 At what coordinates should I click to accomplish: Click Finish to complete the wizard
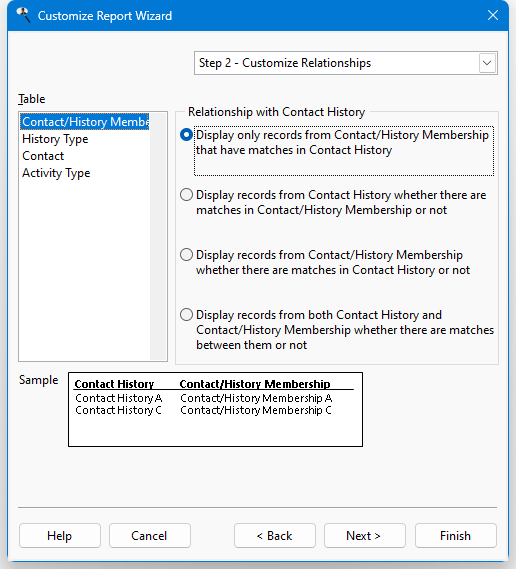456,536
